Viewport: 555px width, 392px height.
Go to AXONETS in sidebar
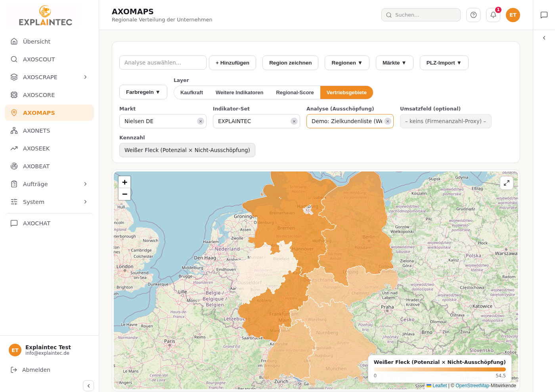pos(49,131)
